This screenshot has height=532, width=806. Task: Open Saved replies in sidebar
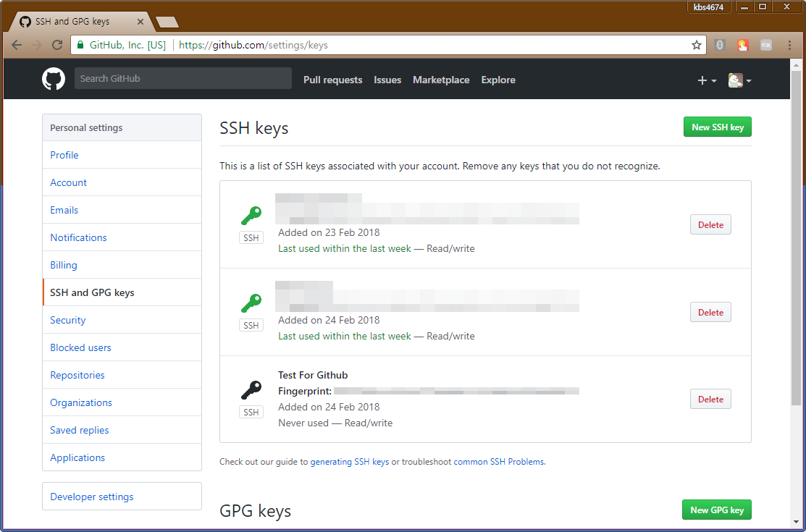(122, 430)
